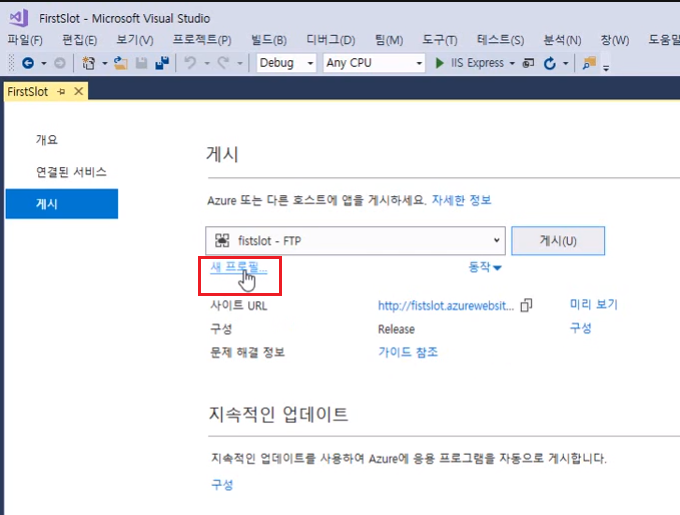Image resolution: width=680 pixels, height=515 pixels.
Task: Open the 자세한 정보 link
Action: pos(461,200)
